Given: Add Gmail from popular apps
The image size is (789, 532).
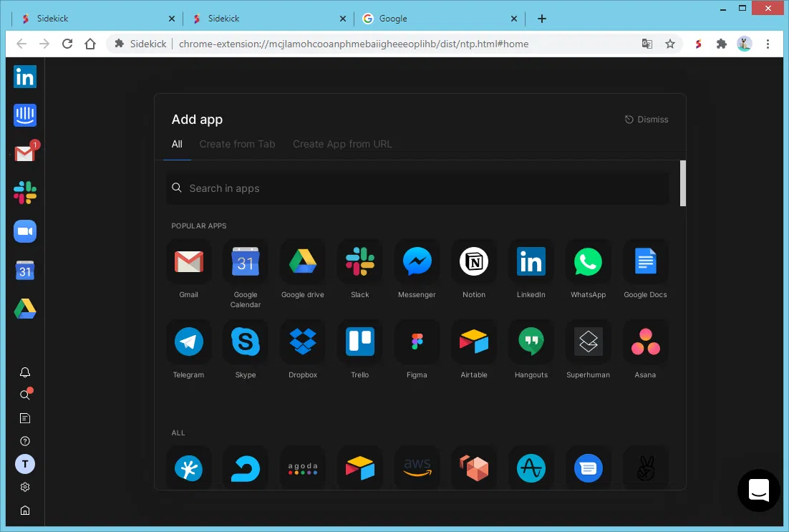Looking at the screenshot, I should [x=189, y=262].
